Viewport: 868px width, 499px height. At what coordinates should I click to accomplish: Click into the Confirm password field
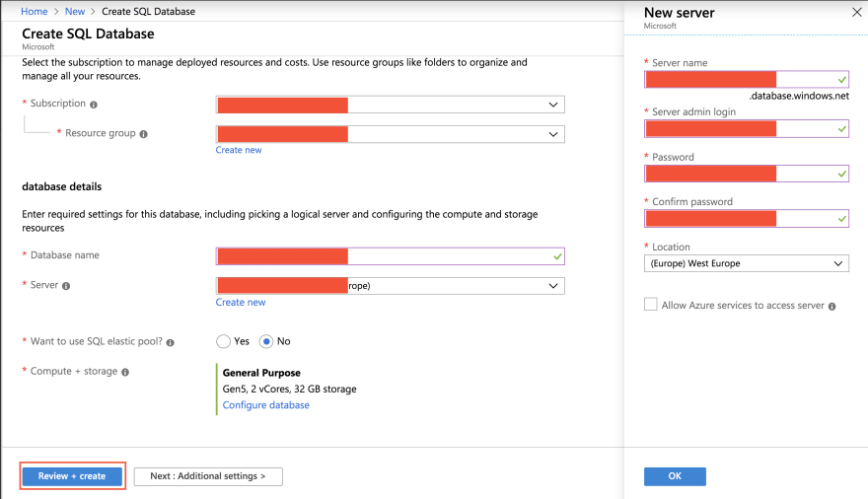tap(747, 219)
